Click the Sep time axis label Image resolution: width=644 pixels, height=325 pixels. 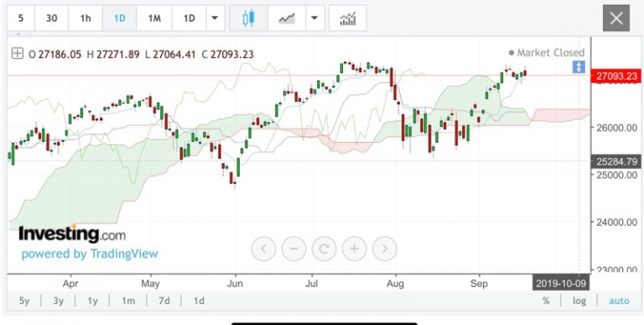tap(479, 284)
